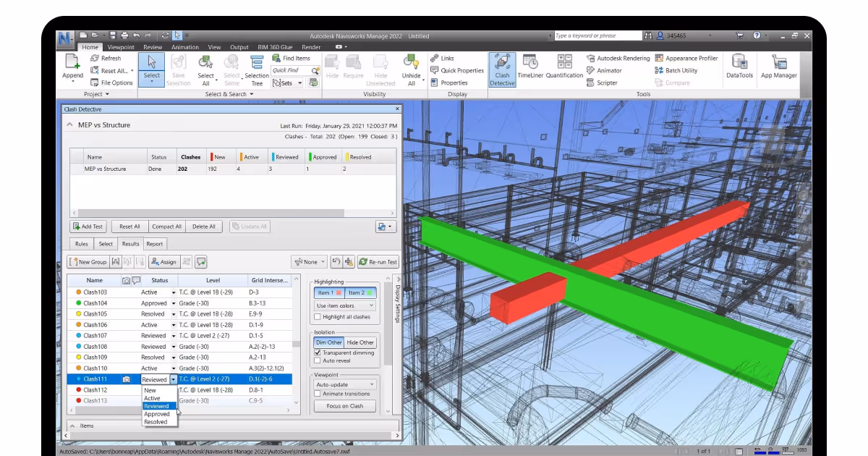Click the Append file icon
The image size is (868, 456).
click(72, 62)
